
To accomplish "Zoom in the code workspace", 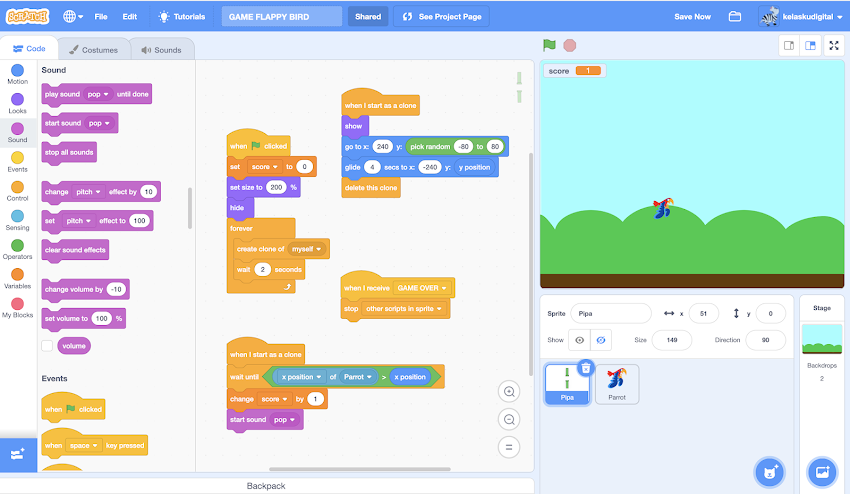I will click(x=509, y=392).
